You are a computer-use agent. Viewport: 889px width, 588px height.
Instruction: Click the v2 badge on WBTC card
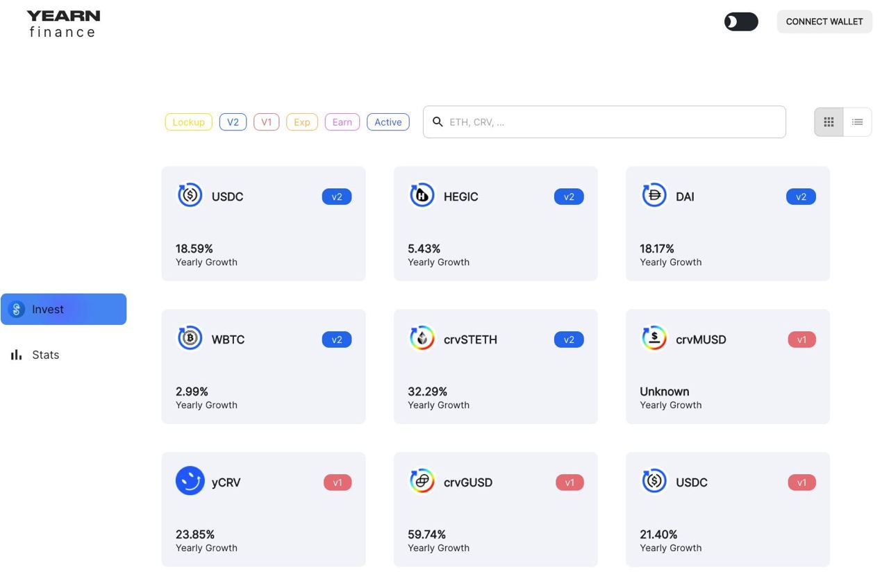pos(337,339)
